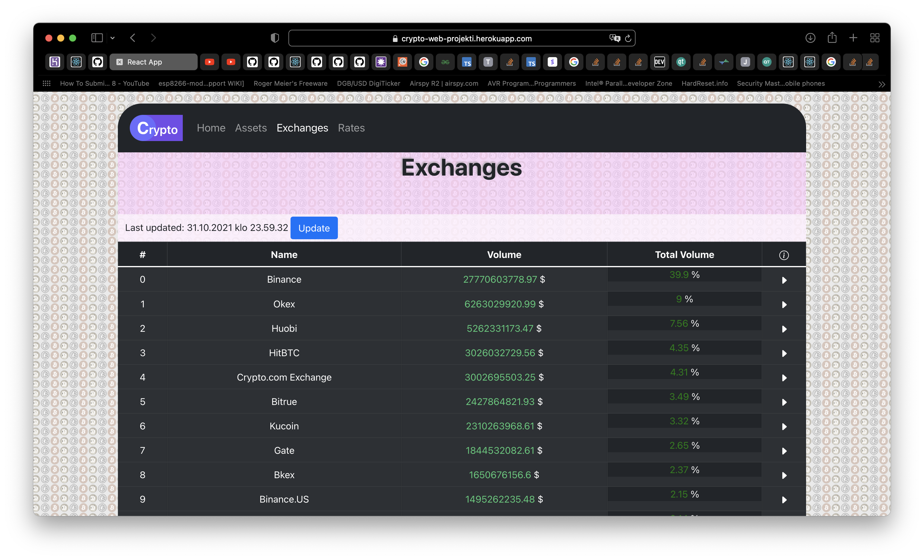Show tab overview grid icon
This screenshot has width=924, height=560.
tap(875, 38)
